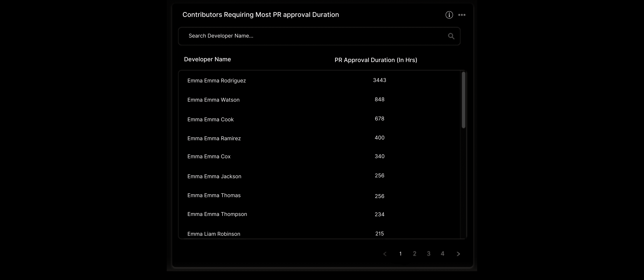This screenshot has height=280, width=644.
Task: Select Emma Liam Robinson's entry
Action: point(213,234)
